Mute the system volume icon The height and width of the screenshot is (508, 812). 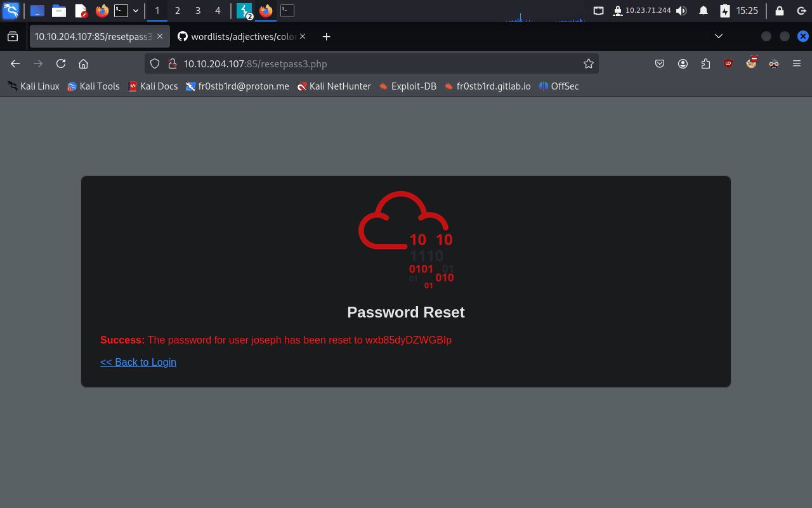coord(681,11)
